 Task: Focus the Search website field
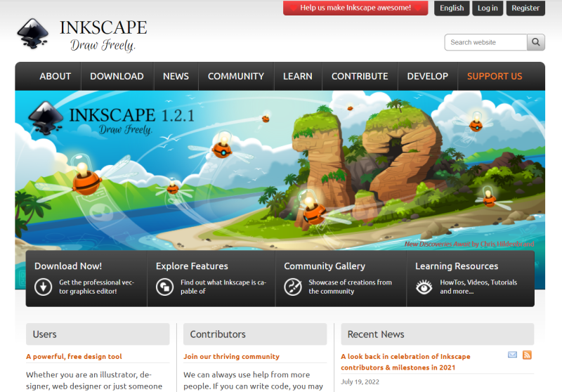click(485, 42)
